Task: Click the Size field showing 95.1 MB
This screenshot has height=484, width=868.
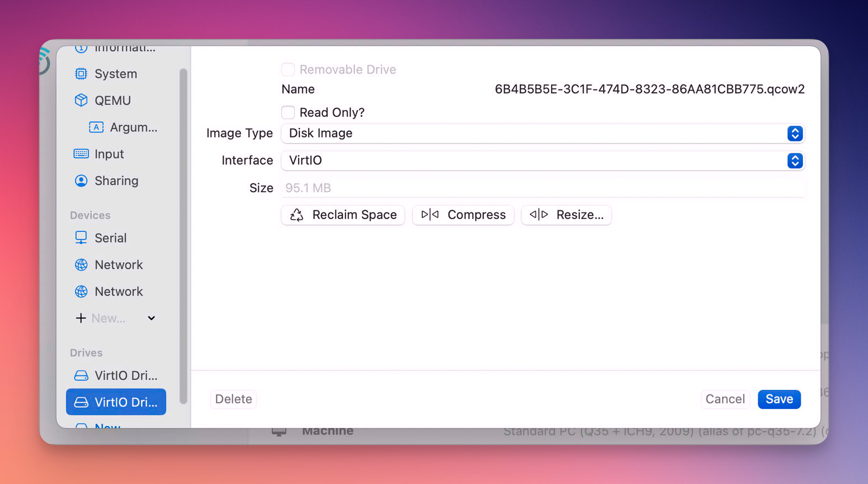Action: point(542,188)
